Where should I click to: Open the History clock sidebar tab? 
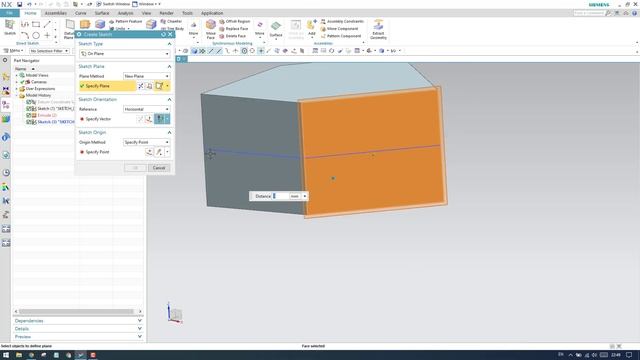click(6, 173)
